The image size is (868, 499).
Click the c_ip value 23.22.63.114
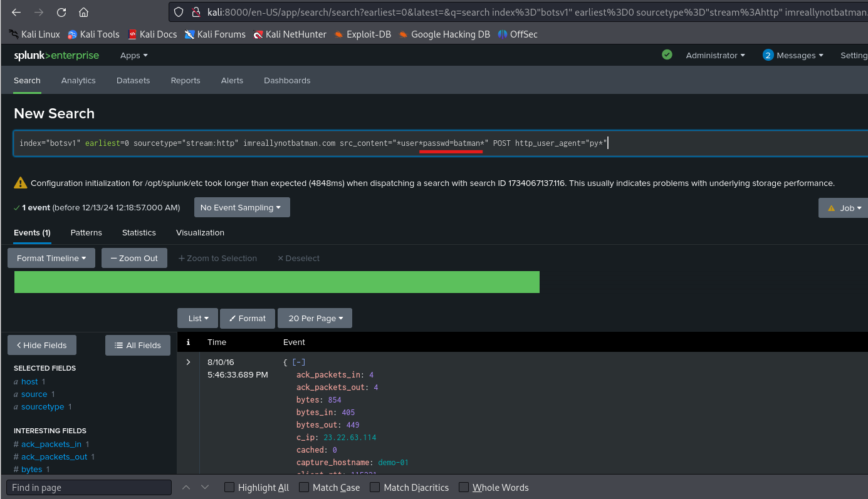click(350, 437)
